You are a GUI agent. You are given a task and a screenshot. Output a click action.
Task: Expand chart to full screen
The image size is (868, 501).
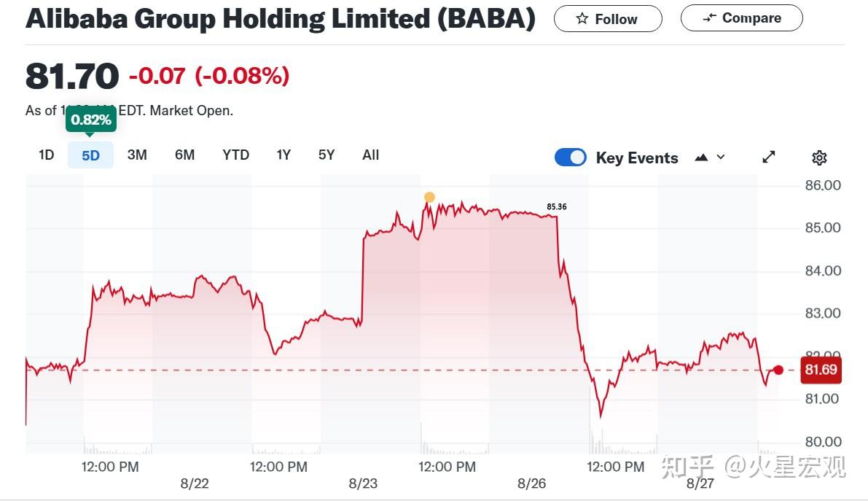pos(769,157)
